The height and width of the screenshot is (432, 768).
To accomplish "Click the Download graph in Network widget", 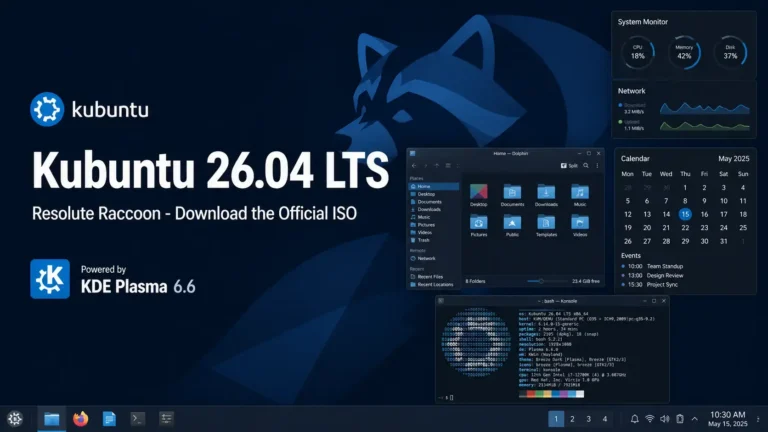I will click(x=705, y=108).
